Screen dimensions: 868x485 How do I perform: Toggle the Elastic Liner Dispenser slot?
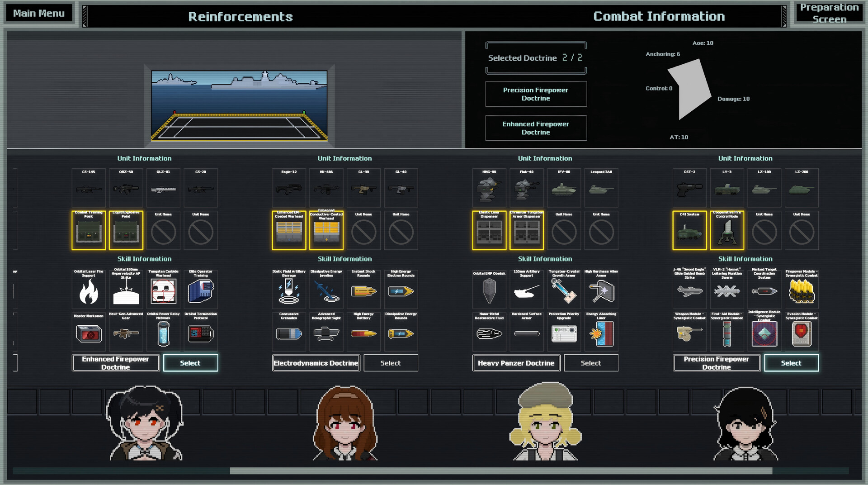[x=489, y=231]
